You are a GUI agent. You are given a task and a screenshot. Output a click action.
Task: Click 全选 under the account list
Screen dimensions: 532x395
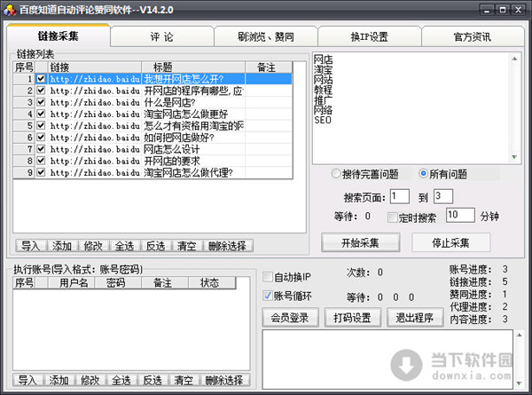121,380
